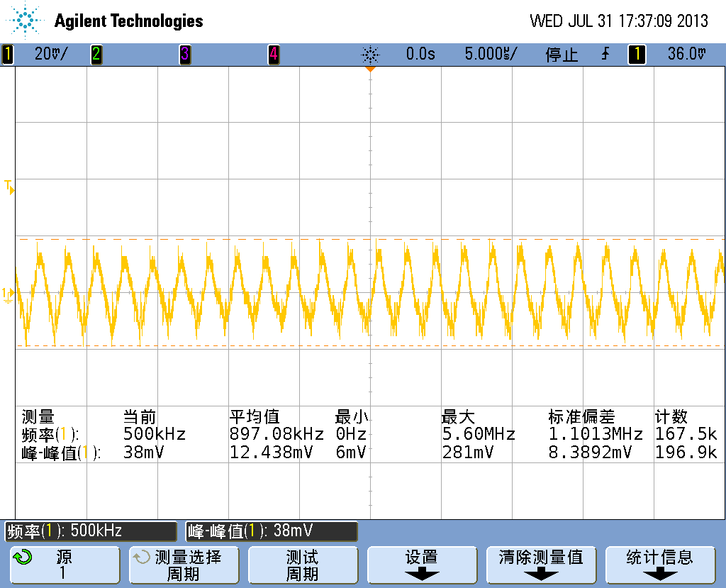Click the 停止 run status label
Viewport: 726px width, 588px height.
(562, 55)
